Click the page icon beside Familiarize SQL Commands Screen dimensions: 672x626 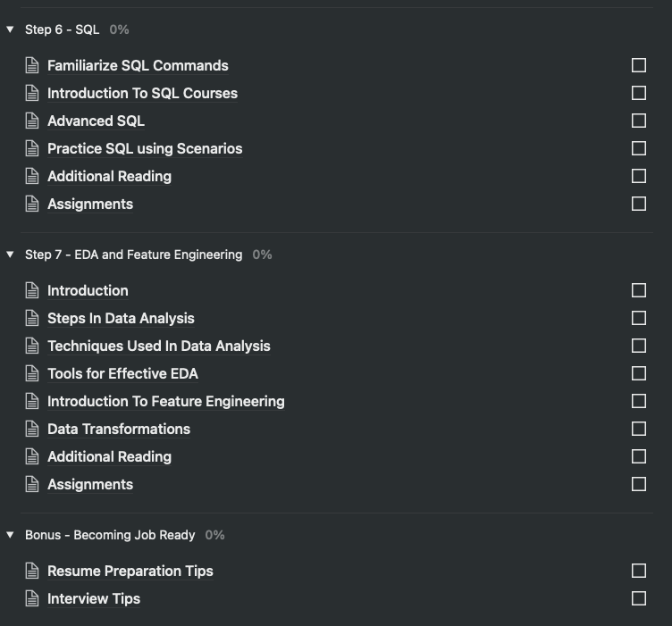pos(32,65)
